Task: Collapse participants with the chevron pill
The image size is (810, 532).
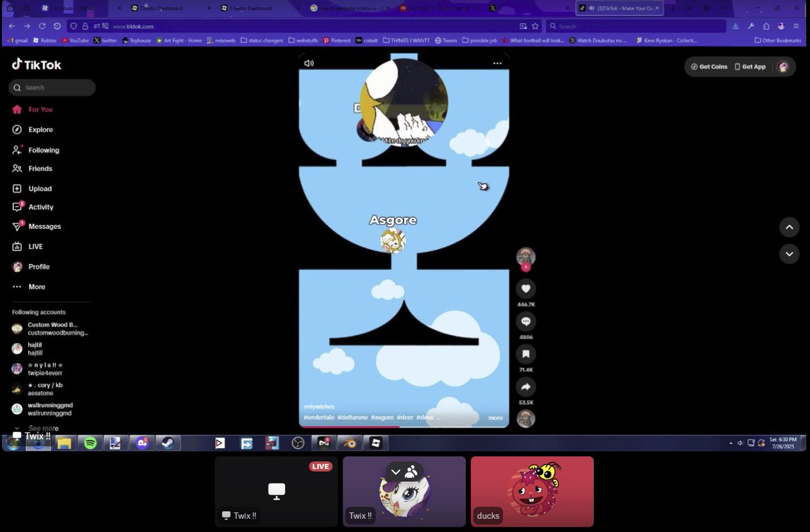Action: (x=404, y=471)
